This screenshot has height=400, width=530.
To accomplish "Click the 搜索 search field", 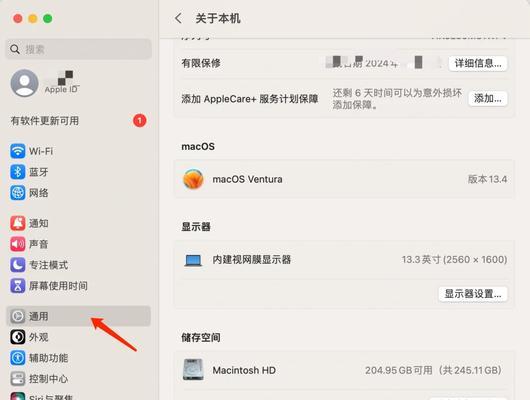I will (x=78, y=49).
